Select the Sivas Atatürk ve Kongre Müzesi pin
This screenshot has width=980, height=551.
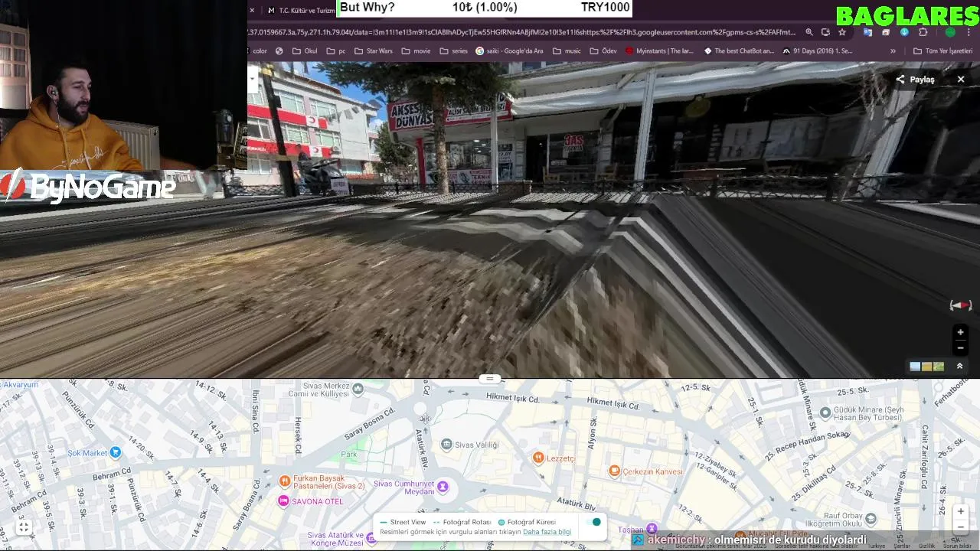point(371,539)
